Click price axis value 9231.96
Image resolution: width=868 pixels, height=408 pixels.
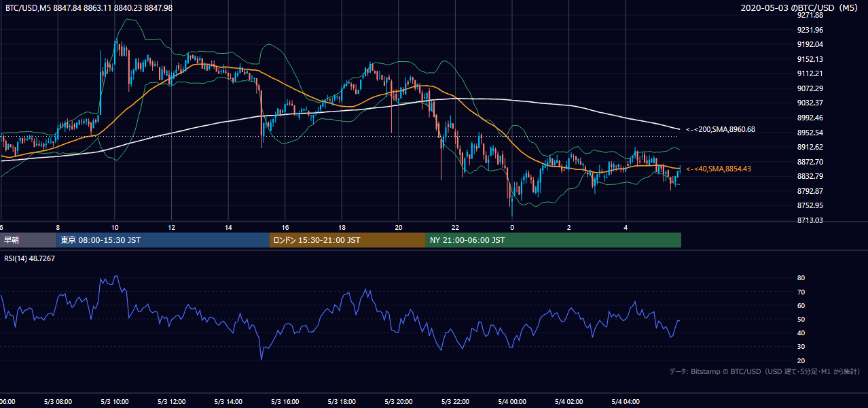click(x=810, y=30)
